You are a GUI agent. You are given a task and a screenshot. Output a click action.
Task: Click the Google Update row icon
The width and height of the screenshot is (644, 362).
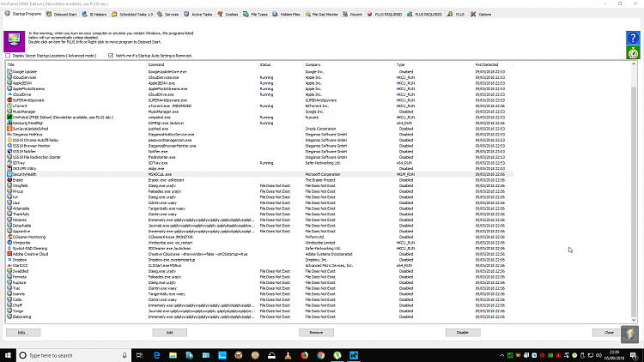(x=9, y=71)
